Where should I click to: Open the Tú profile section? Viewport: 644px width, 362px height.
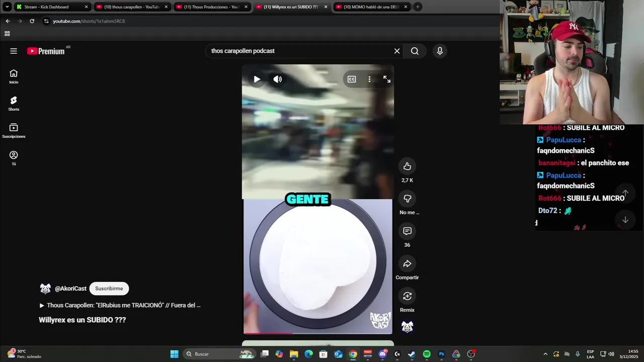pyautogui.click(x=14, y=158)
